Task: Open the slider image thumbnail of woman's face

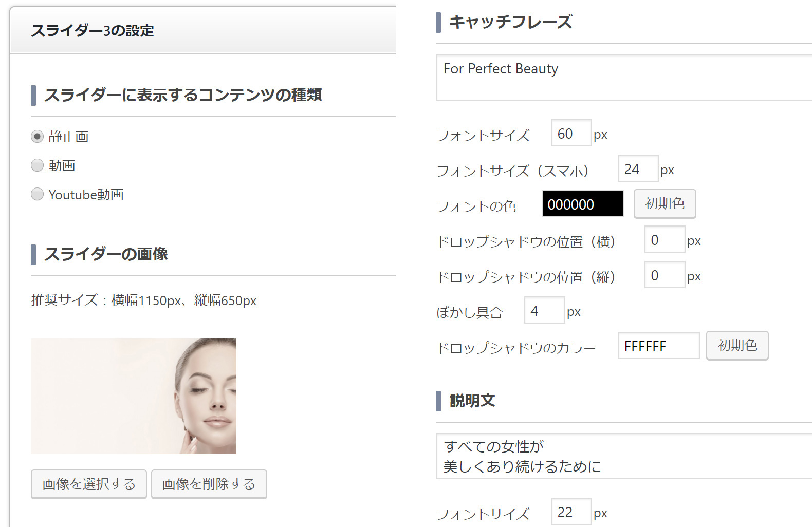Action: pos(134,396)
